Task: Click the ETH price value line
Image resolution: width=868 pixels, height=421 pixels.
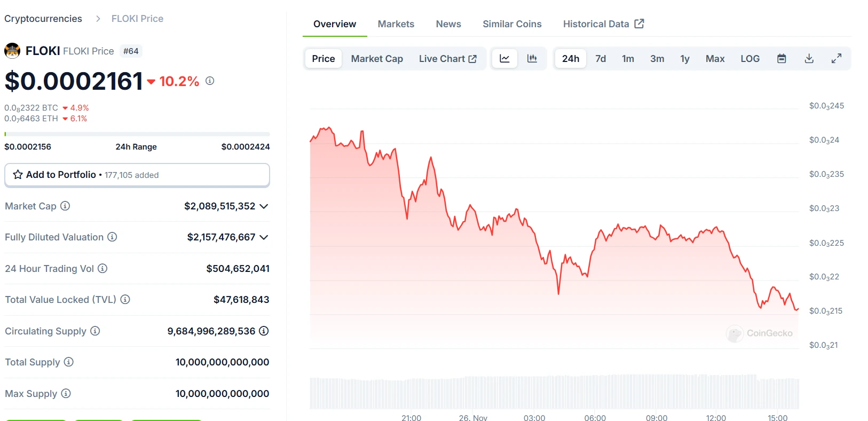Action: [45, 119]
